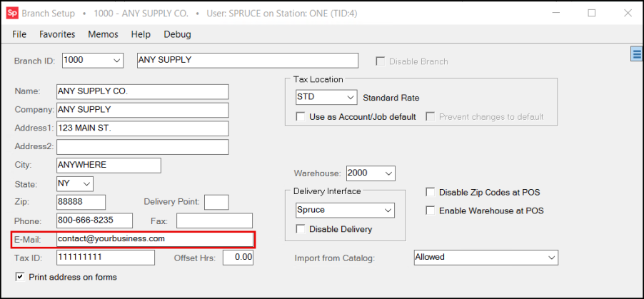Click the Spruce app logo icon
644x299 pixels.
(12, 13)
